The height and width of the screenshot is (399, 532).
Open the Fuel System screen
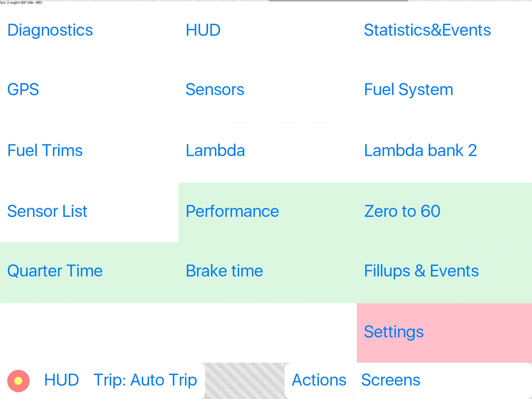tap(408, 90)
